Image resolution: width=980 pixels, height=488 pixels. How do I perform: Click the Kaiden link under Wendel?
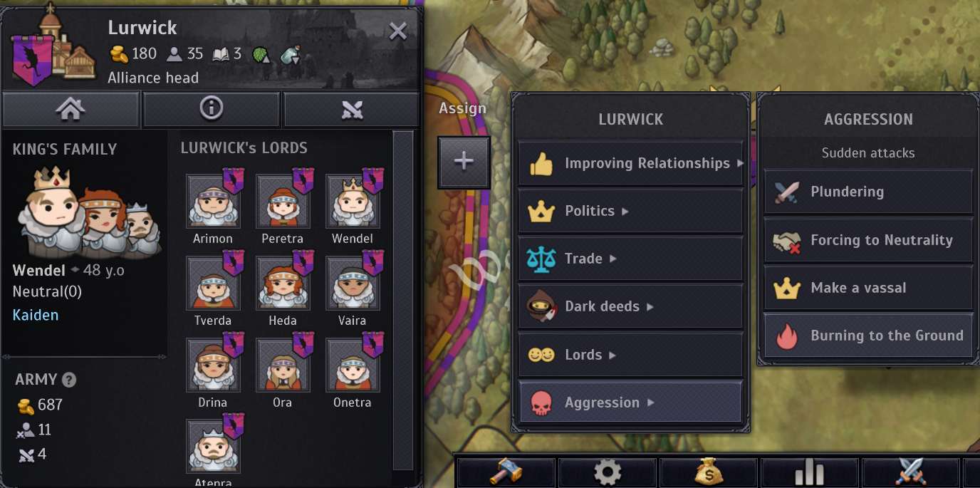pyautogui.click(x=36, y=315)
